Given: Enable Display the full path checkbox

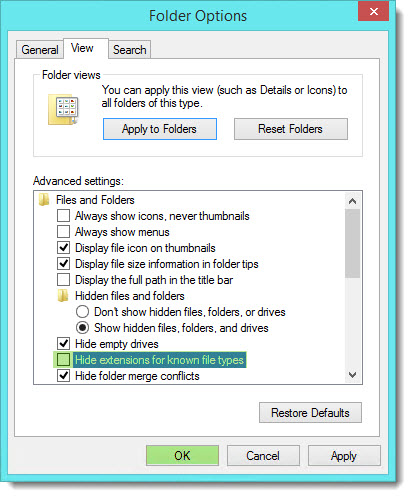Looking at the screenshot, I should 63,280.
